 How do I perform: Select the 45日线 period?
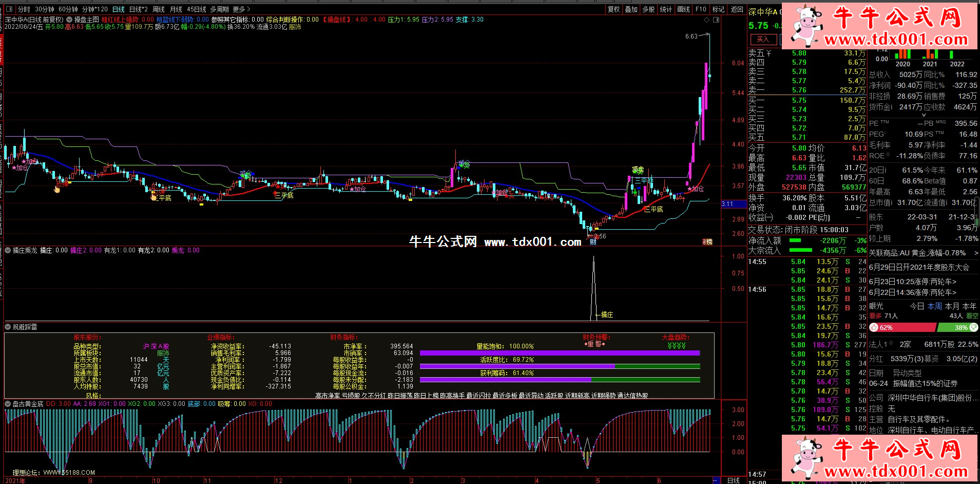(197, 9)
